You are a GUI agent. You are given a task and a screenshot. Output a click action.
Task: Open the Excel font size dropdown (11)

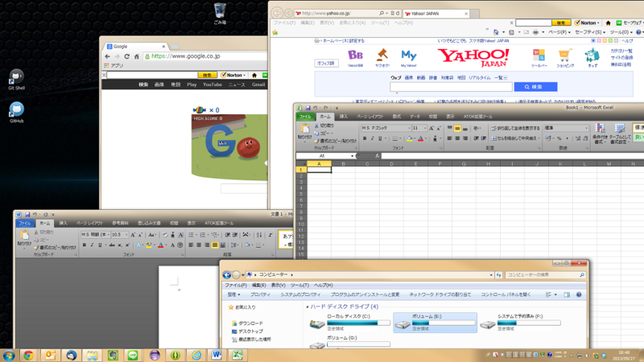pos(425,128)
